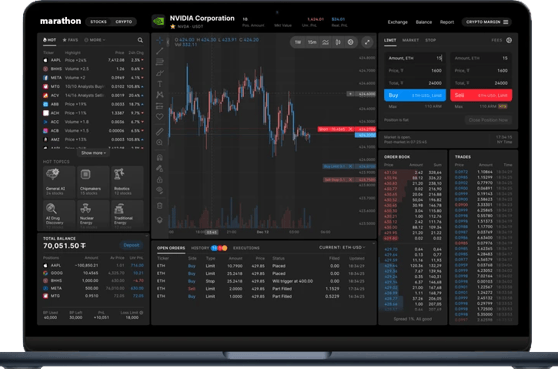
Task: Select the META ticker row
Action: click(x=93, y=78)
